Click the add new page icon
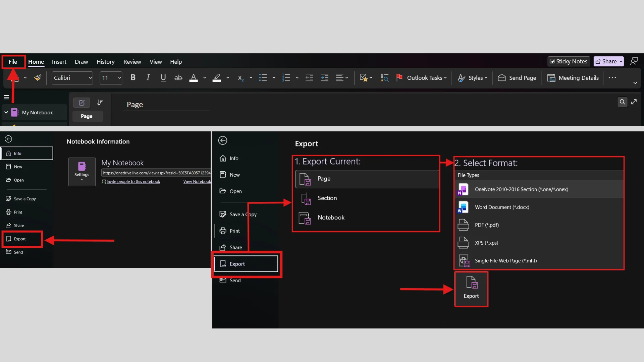 point(82,103)
